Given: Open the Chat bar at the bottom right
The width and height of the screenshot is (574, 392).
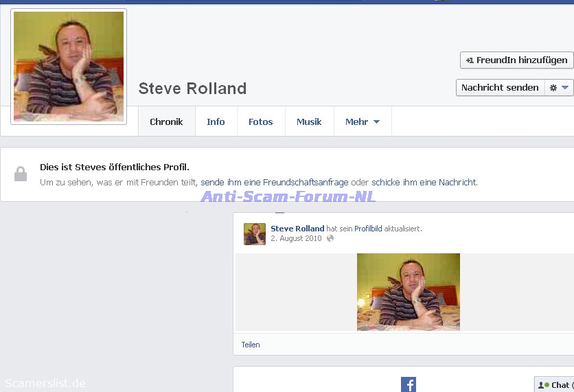Looking at the screenshot, I should click(555, 385).
